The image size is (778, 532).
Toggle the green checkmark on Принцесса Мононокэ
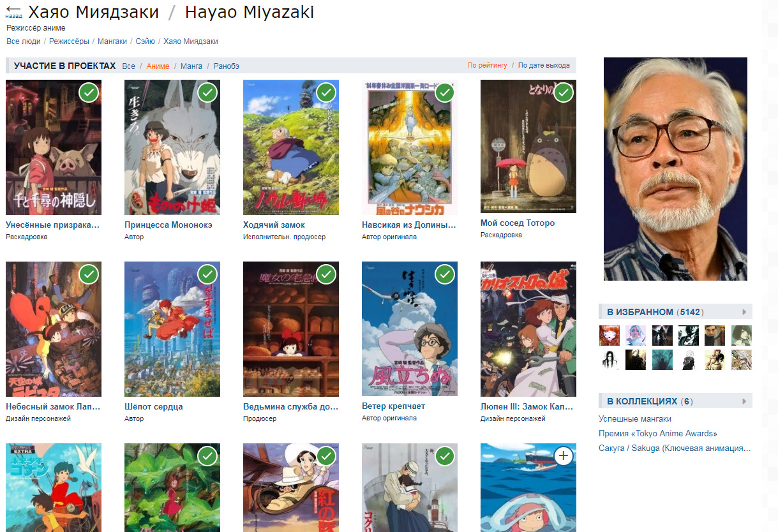(x=207, y=92)
